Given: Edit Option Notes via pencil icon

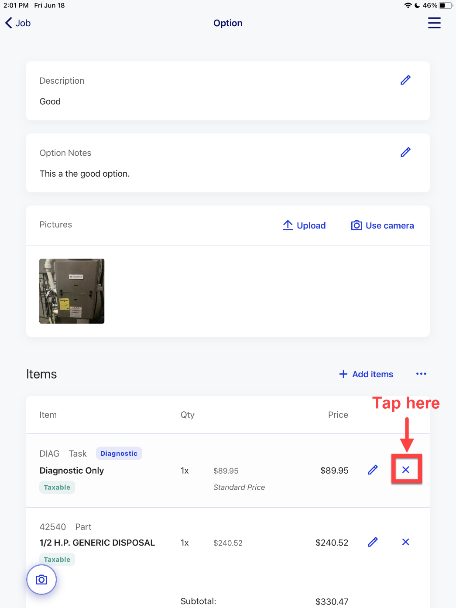Looking at the screenshot, I should (405, 152).
